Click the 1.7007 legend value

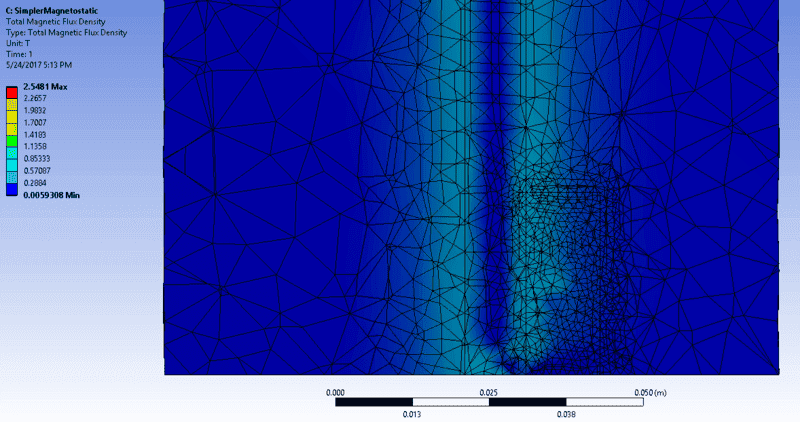tap(36, 123)
